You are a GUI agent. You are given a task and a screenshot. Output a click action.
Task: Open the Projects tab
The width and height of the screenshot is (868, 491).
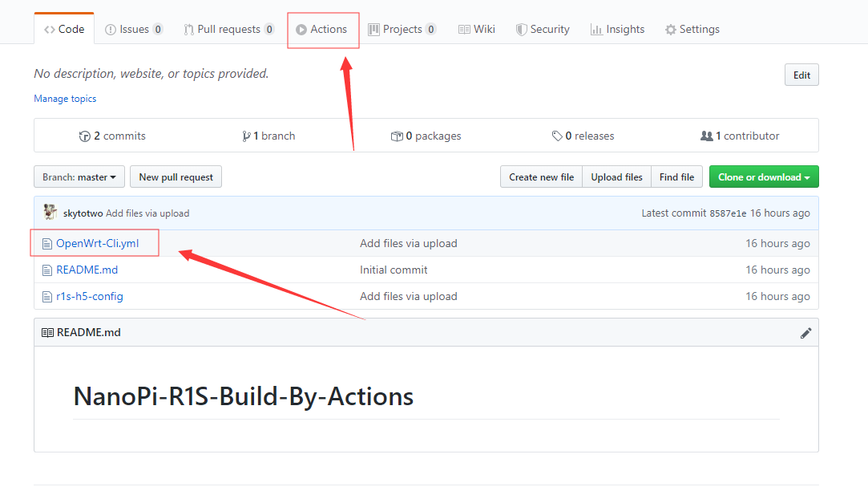pos(402,30)
